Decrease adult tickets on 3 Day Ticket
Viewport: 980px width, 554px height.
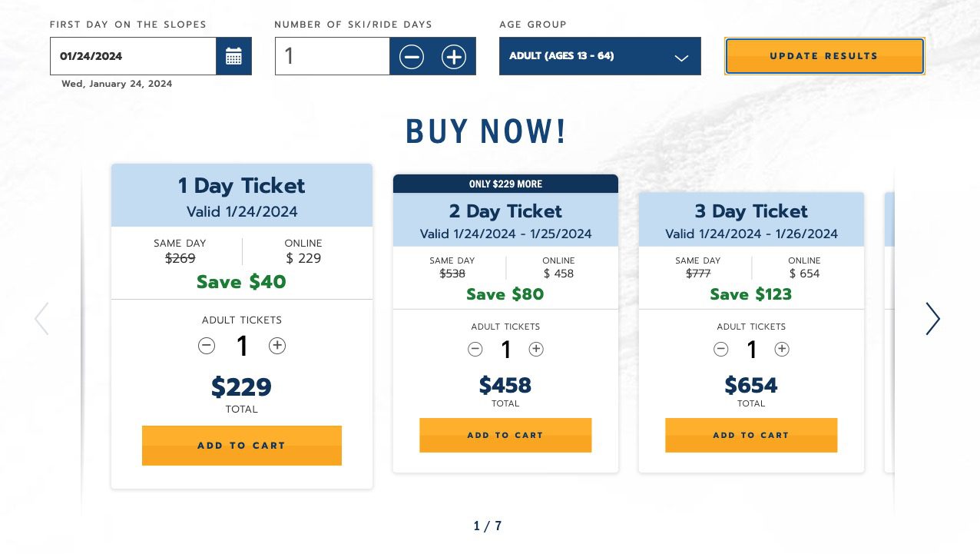(x=721, y=350)
